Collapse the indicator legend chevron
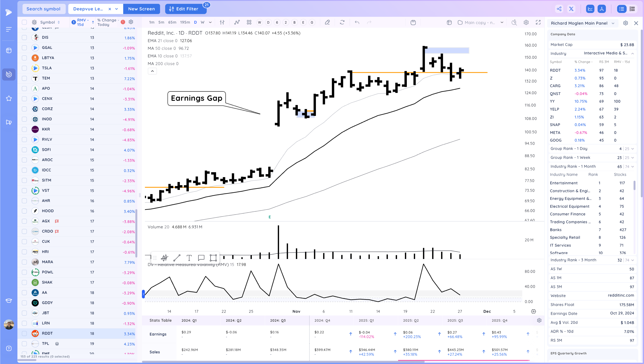Image resolution: width=644 pixels, height=364 pixels. click(152, 71)
